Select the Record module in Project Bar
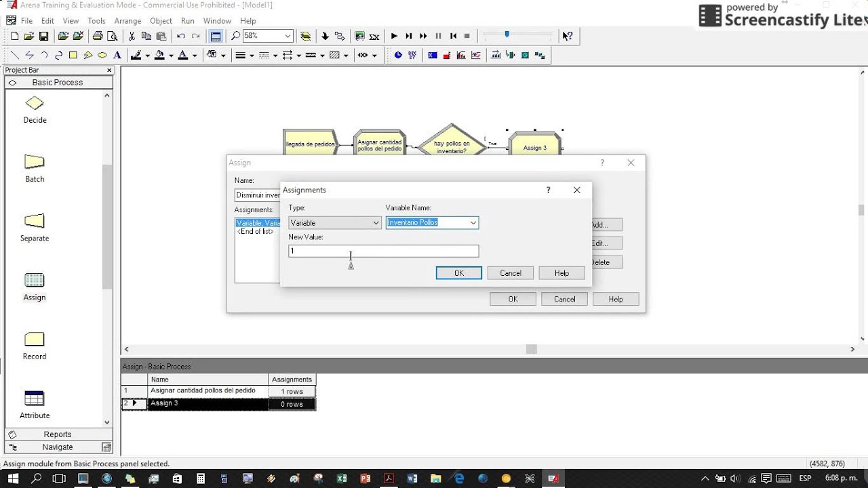The image size is (868, 488). [35, 346]
